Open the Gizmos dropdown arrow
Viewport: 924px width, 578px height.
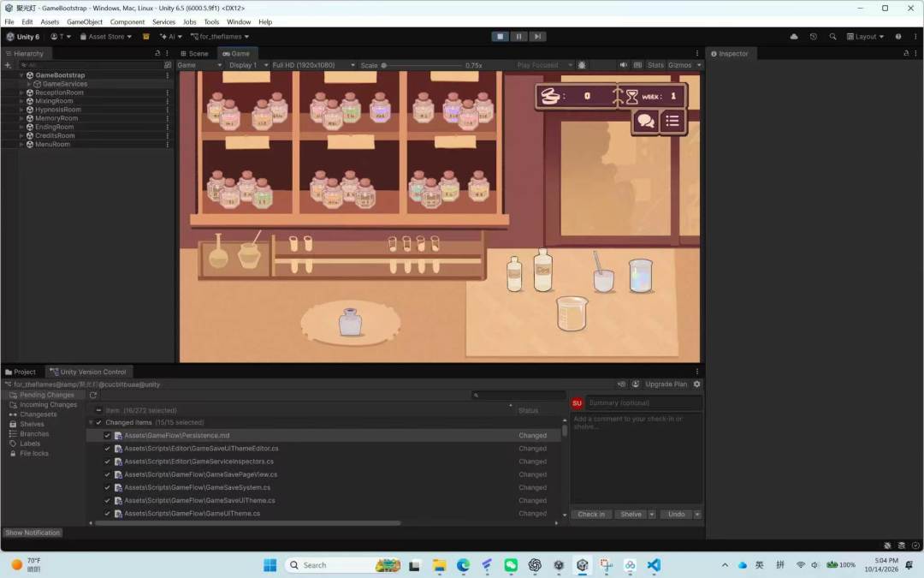pyautogui.click(x=699, y=65)
